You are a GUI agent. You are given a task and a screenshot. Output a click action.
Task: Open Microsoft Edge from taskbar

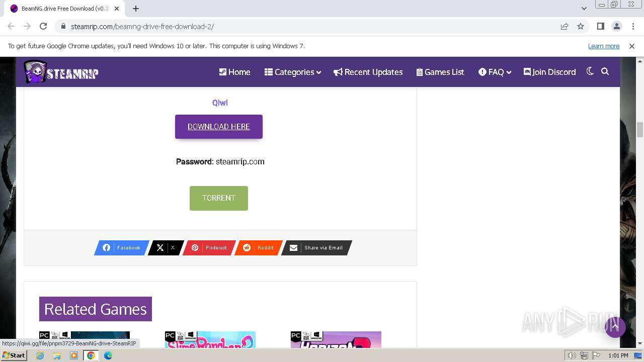(x=108, y=355)
